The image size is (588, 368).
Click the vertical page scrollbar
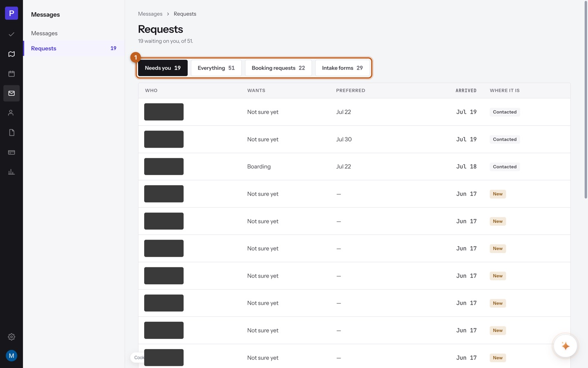coord(586,100)
